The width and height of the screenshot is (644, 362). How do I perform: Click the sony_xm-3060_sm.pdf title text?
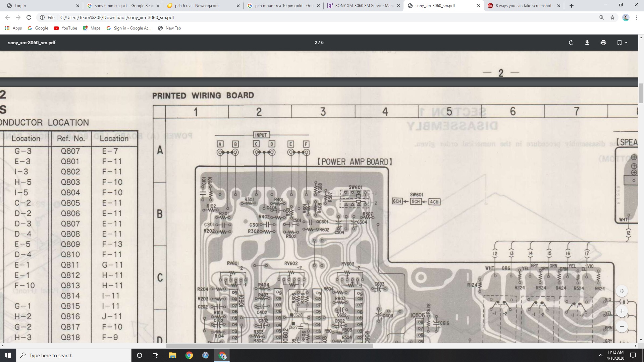coord(32,43)
